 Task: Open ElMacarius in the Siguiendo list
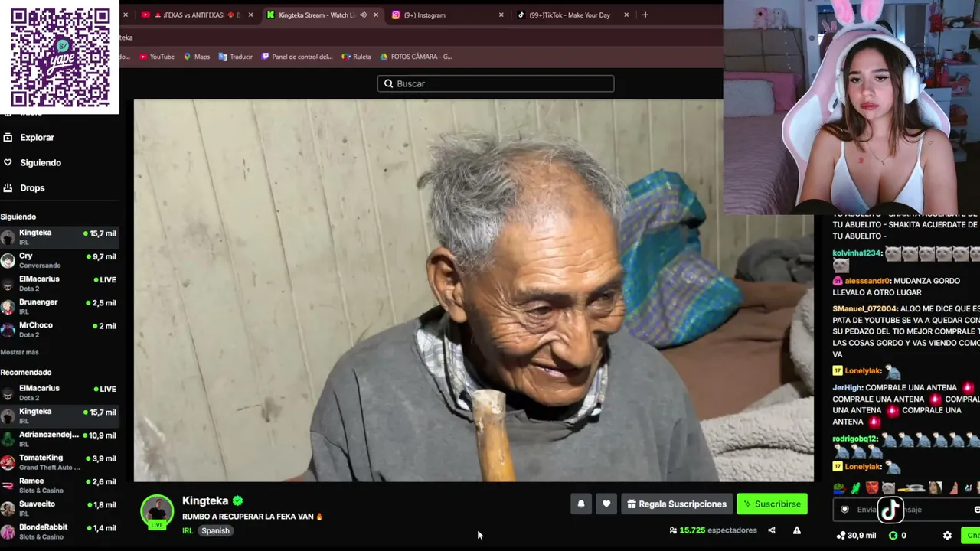click(60, 283)
